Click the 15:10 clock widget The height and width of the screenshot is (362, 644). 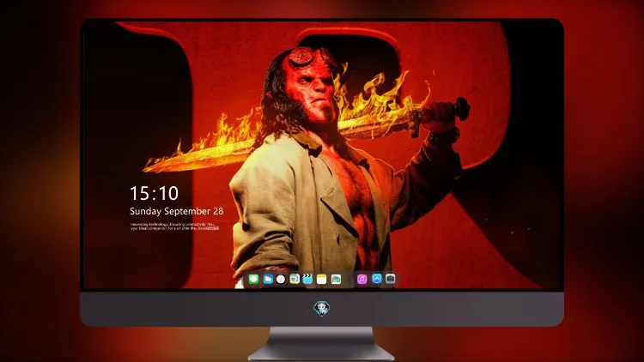[154, 193]
